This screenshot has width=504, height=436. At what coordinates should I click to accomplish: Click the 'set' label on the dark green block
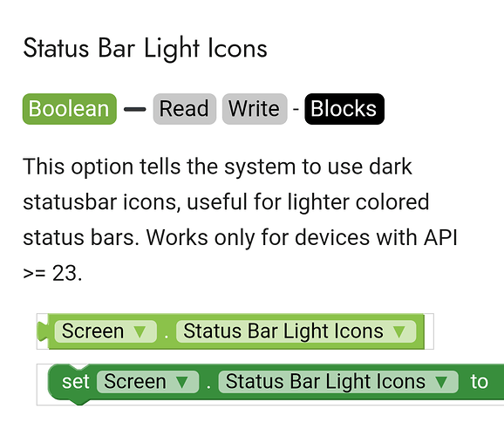click(76, 382)
